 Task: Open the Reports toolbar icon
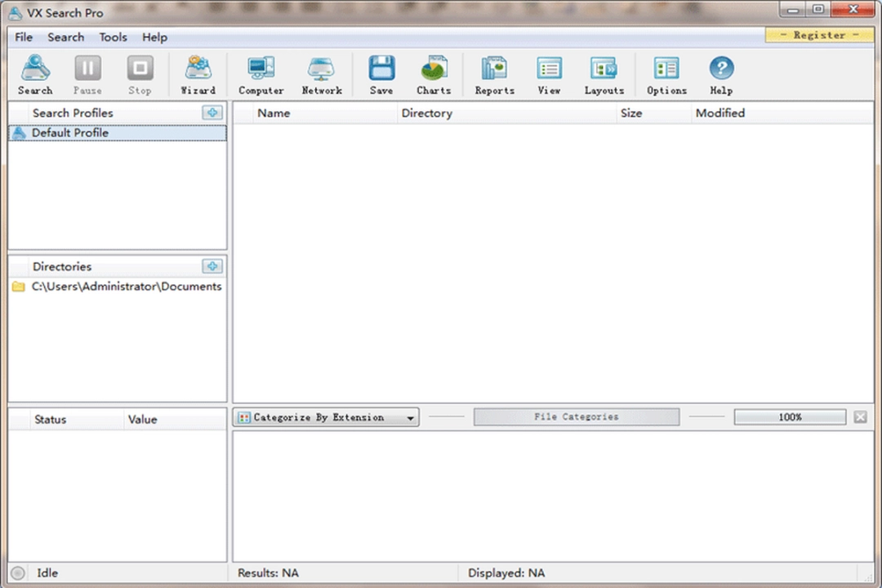click(x=495, y=75)
